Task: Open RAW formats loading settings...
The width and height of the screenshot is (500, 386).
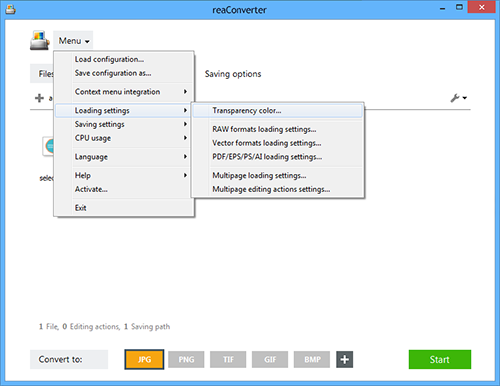Action: 278,129
